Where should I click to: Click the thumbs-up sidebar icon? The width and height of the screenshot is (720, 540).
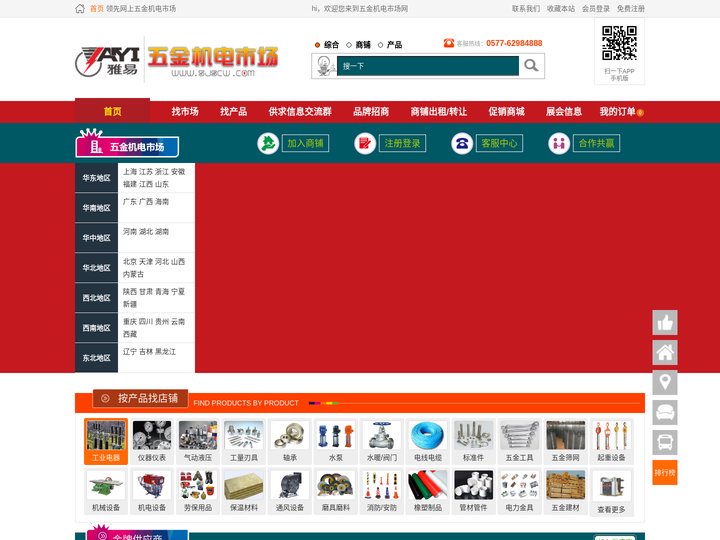point(665,322)
